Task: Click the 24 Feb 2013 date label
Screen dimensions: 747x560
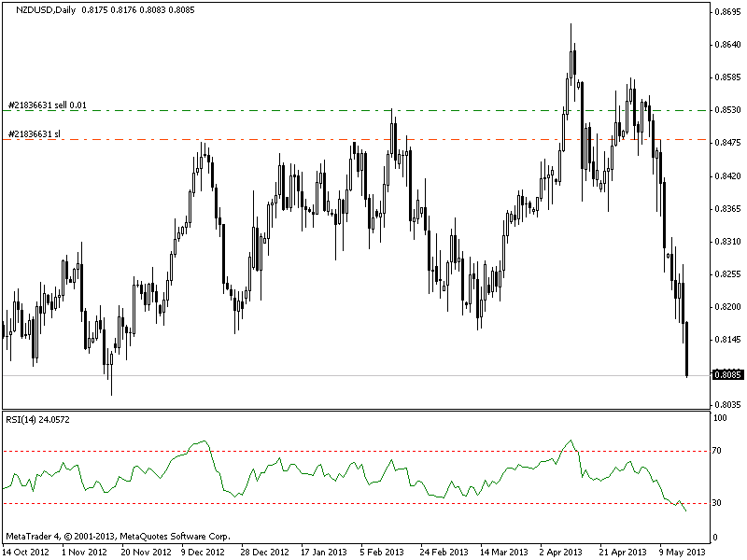Action: 444,552
